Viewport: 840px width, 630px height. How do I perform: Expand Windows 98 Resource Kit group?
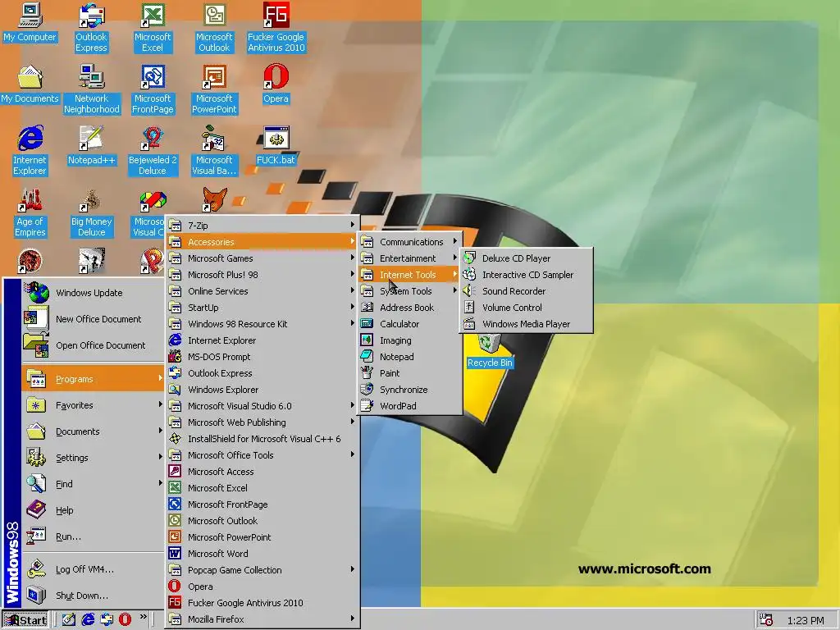click(x=262, y=324)
